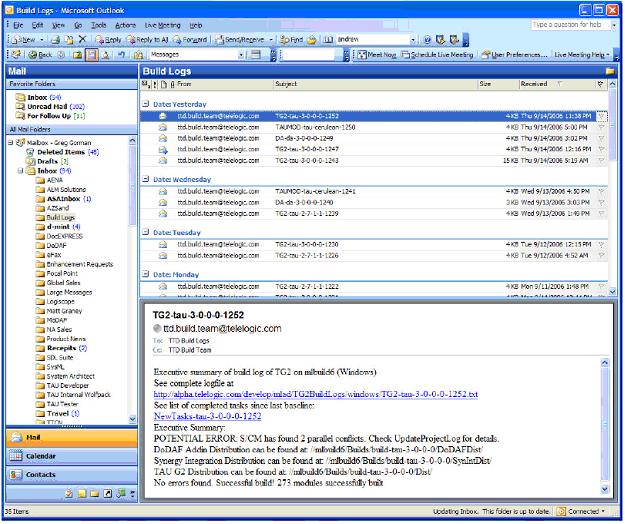Open the Tools menu
Viewport: 625px width, 524px height.
98,25
